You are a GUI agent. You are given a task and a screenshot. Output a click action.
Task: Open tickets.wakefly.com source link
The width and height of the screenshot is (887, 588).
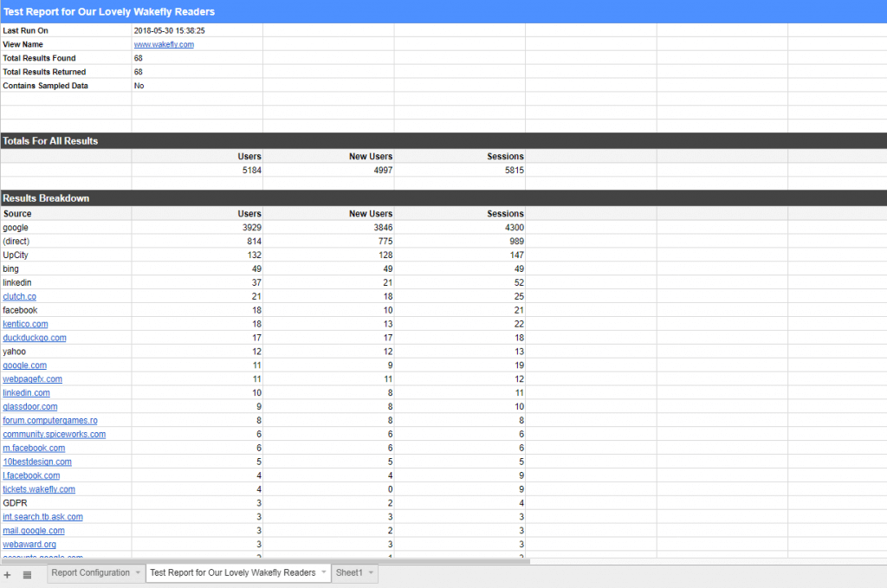39,489
